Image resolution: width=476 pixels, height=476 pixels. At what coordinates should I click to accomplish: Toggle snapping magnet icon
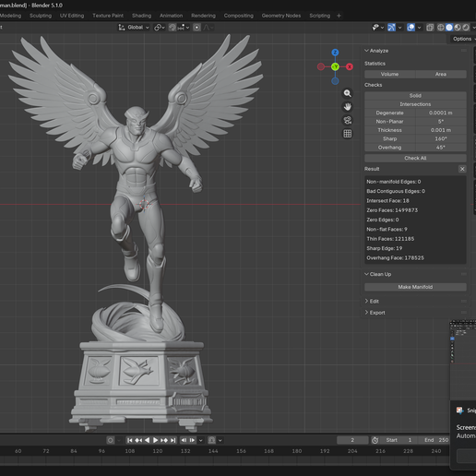click(173, 28)
